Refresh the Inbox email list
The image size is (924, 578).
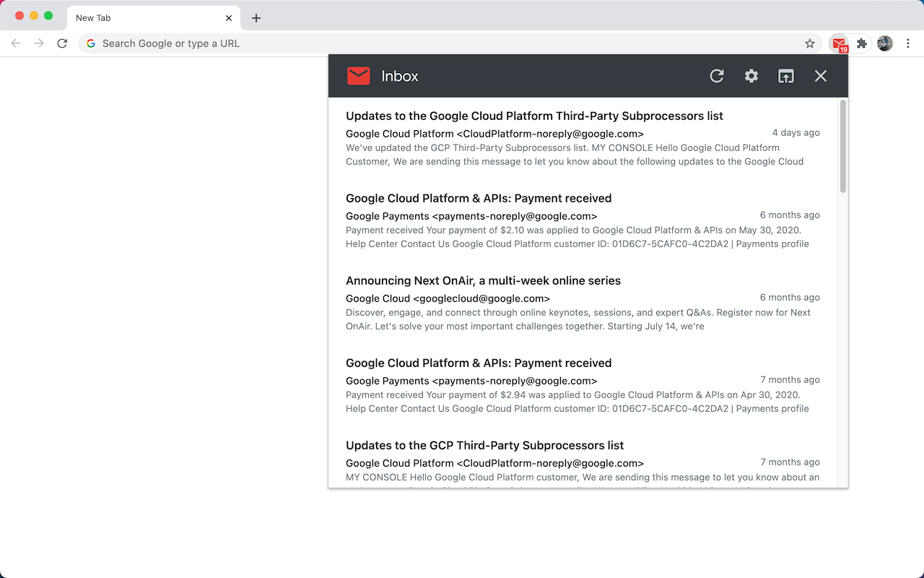(716, 76)
